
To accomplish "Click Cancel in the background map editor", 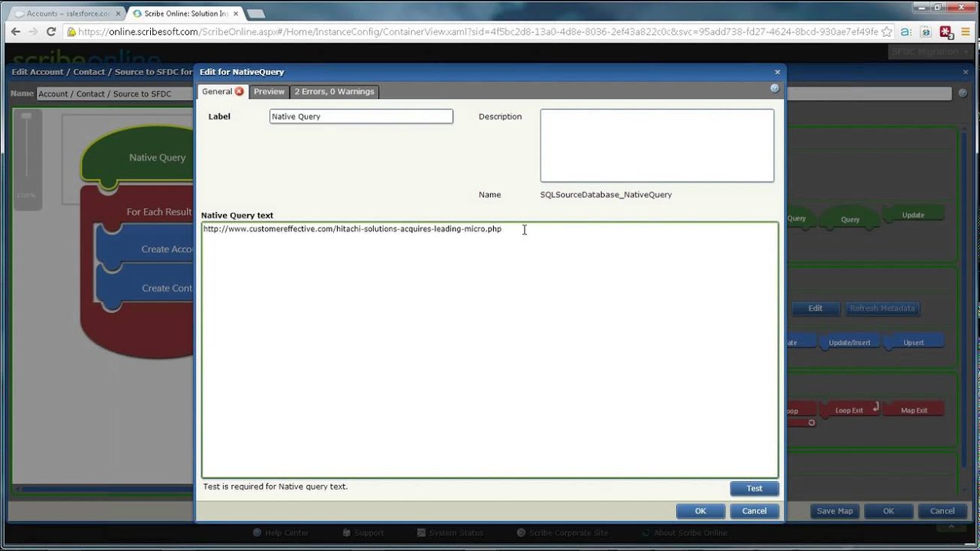I will coord(942,511).
